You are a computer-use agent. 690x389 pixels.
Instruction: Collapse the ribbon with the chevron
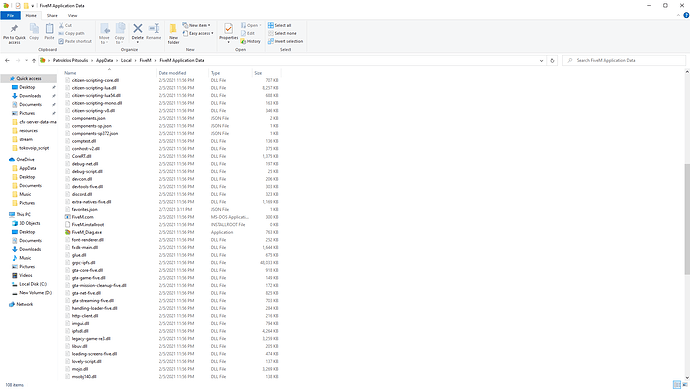tap(678, 15)
